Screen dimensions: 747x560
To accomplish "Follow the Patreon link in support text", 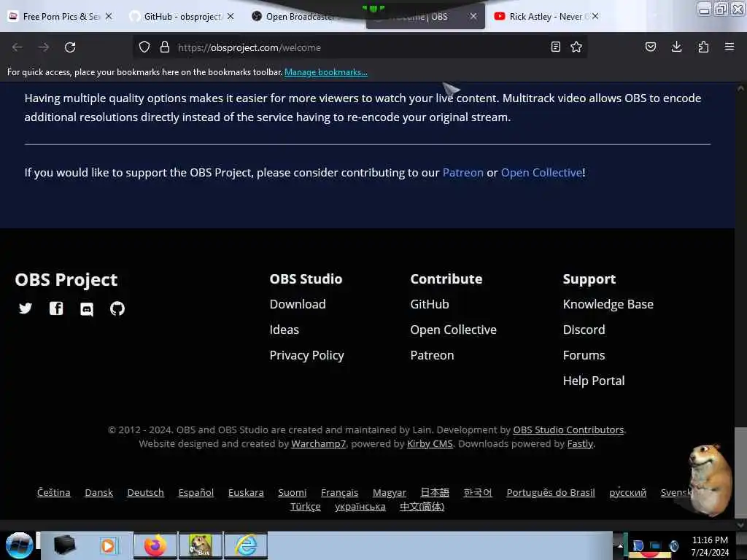I will tap(462, 172).
